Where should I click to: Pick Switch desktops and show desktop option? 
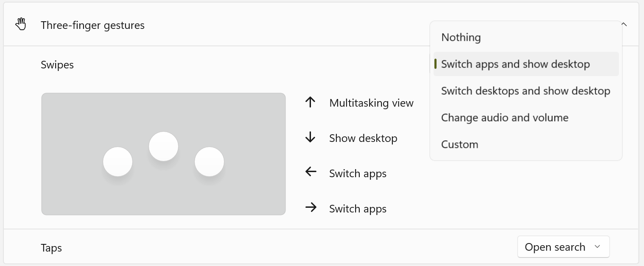pos(525,91)
